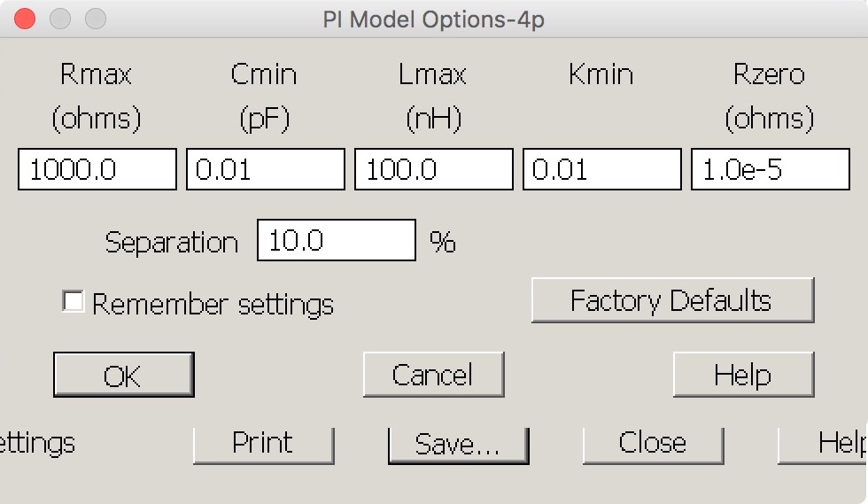Click the PI Model Options-4p title bar
Viewport: 868px width, 504px height.
coord(433,19)
